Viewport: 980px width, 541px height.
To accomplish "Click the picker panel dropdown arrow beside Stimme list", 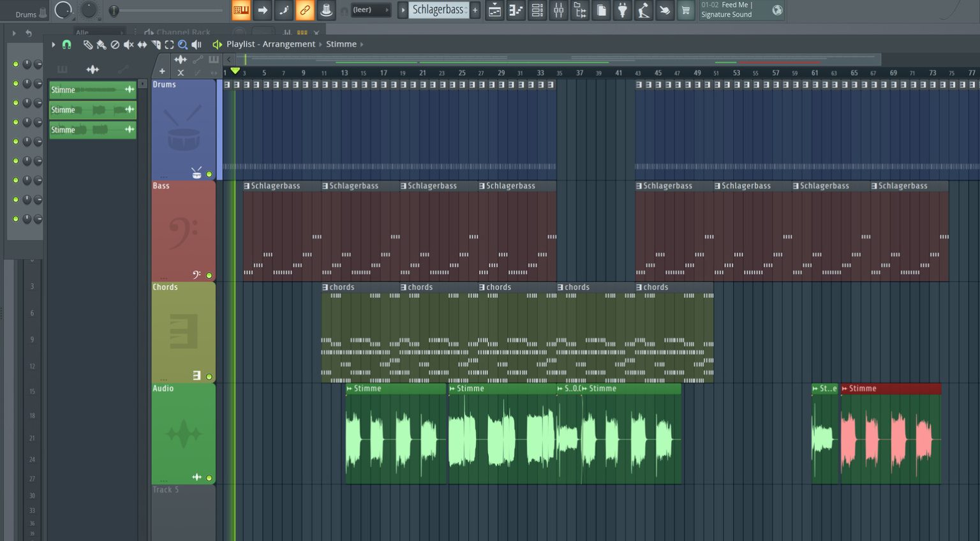I will (x=142, y=84).
